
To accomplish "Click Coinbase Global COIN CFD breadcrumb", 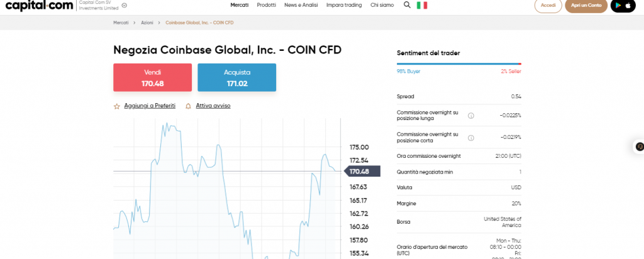I will point(199,23).
